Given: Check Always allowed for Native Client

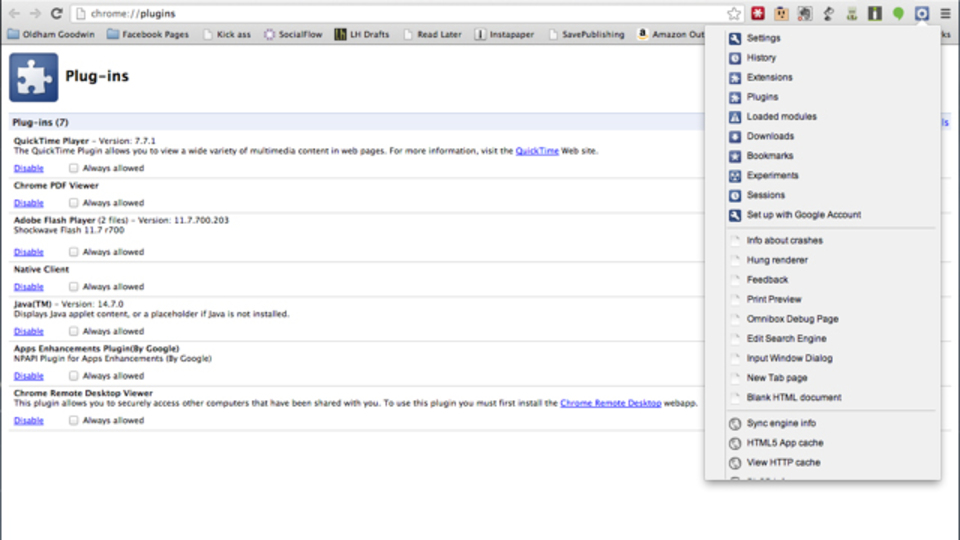Looking at the screenshot, I should click(x=73, y=287).
